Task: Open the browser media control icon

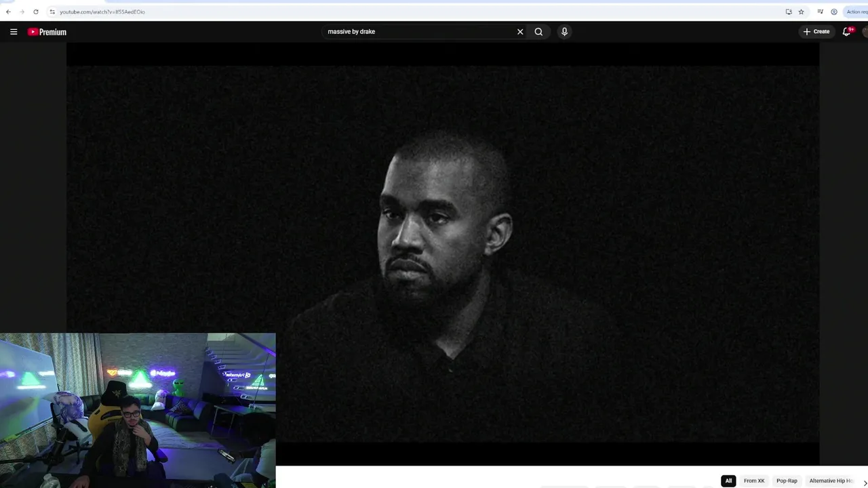Action: [x=821, y=12]
